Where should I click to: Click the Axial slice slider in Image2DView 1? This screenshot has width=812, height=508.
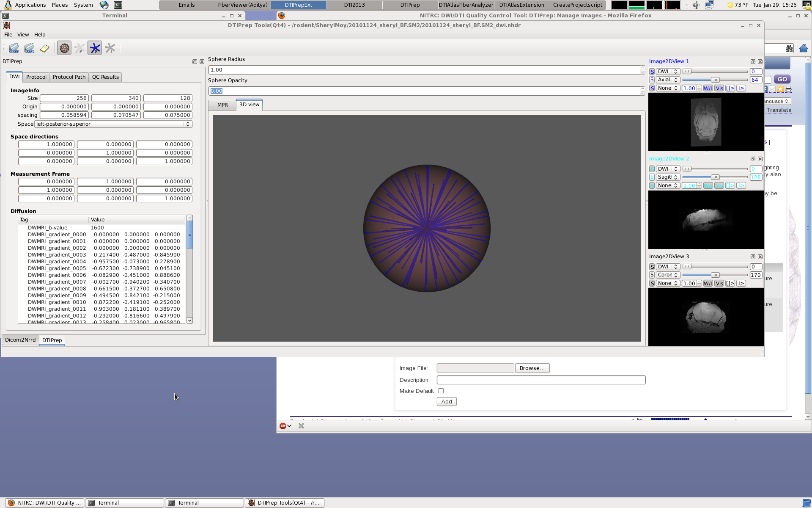(x=715, y=80)
